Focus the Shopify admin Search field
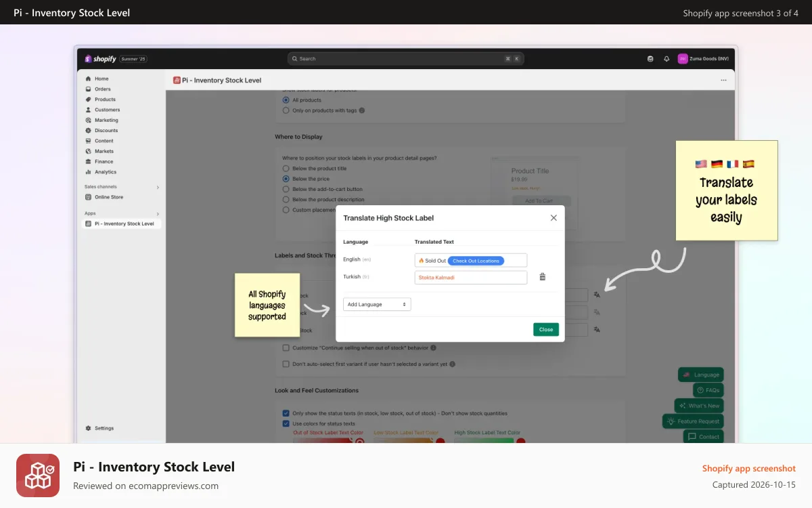 point(405,59)
